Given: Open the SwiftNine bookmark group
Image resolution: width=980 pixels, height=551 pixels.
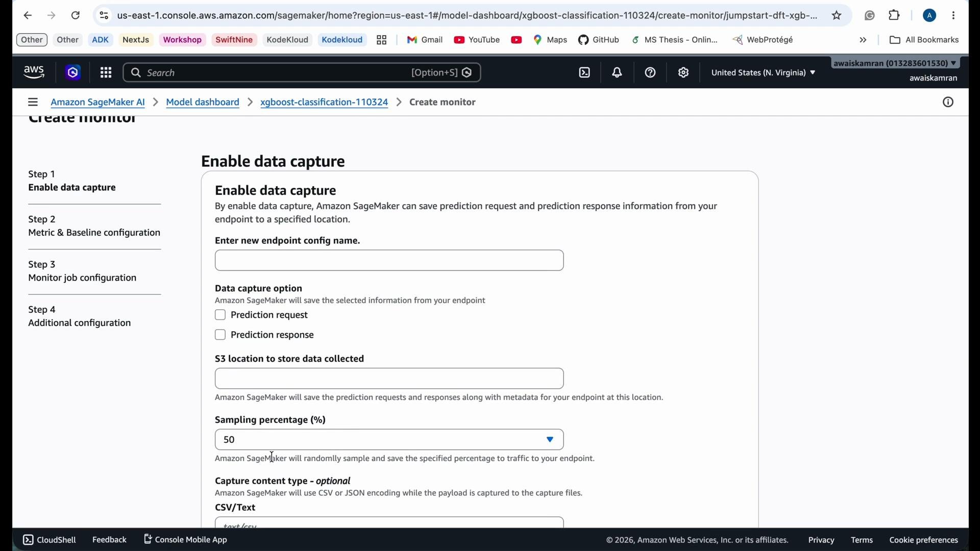Looking at the screenshot, I should tap(234, 40).
